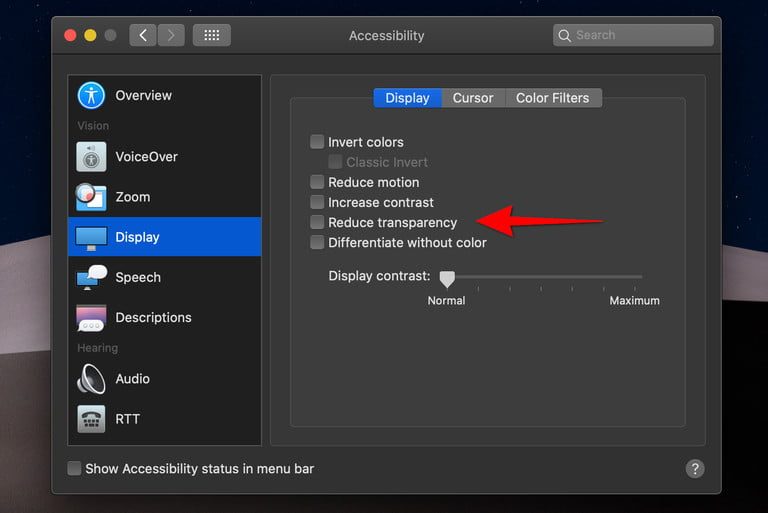Select the RTT telephone icon
The height and width of the screenshot is (513, 768).
[x=92, y=419]
